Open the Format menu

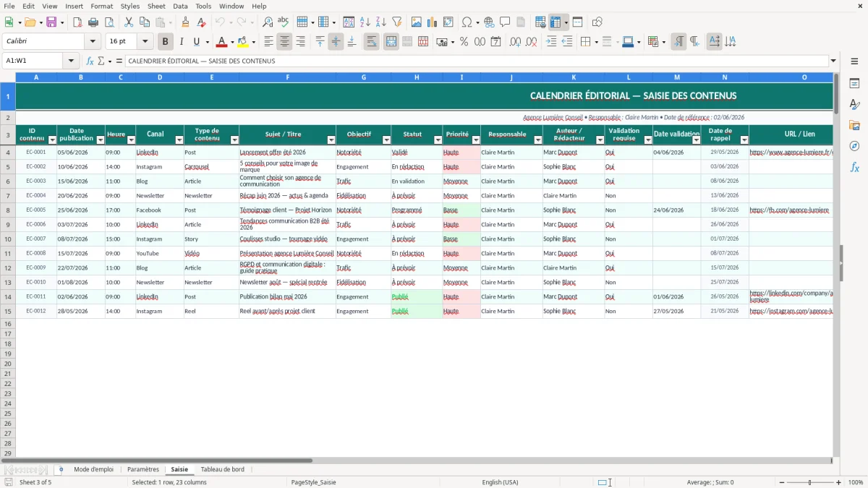coord(102,6)
